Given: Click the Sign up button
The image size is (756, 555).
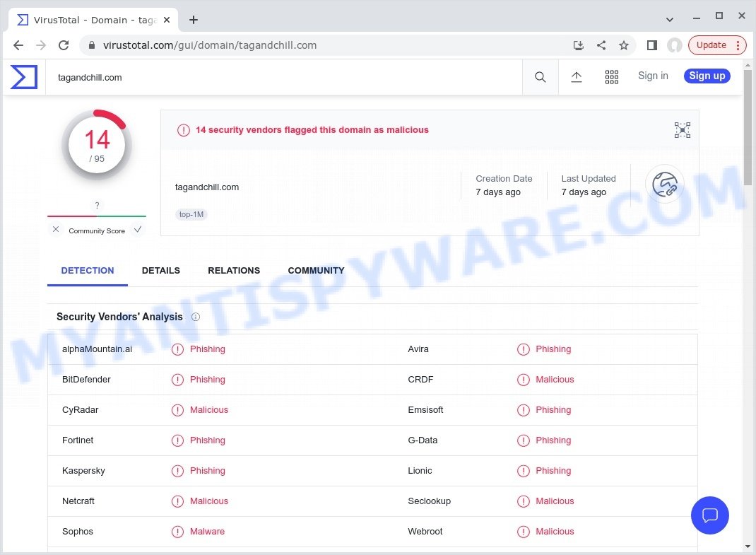Looking at the screenshot, I should tap(707, 76).
